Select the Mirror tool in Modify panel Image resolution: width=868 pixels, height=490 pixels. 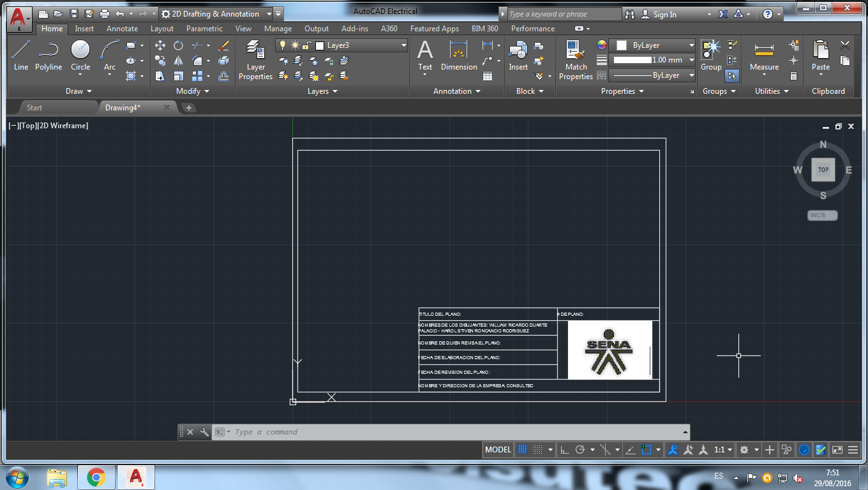point(179,61)
